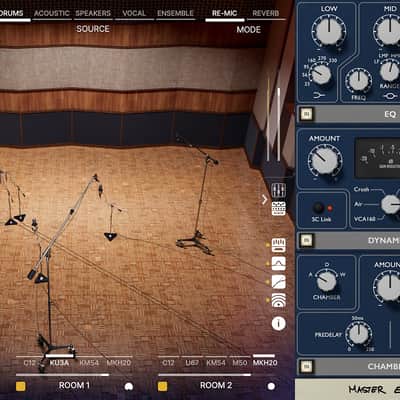Screen dimensions: 400x400
Task: Toggle the Dynamics section power button
Action: (x=306, y=240)
